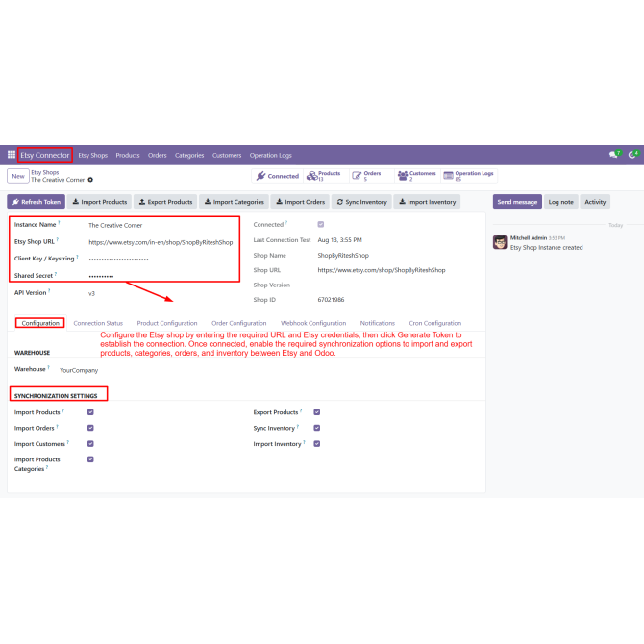Open the Etsy Connector app title
Viewport: 644px width, 644px height.
[45, 155]
